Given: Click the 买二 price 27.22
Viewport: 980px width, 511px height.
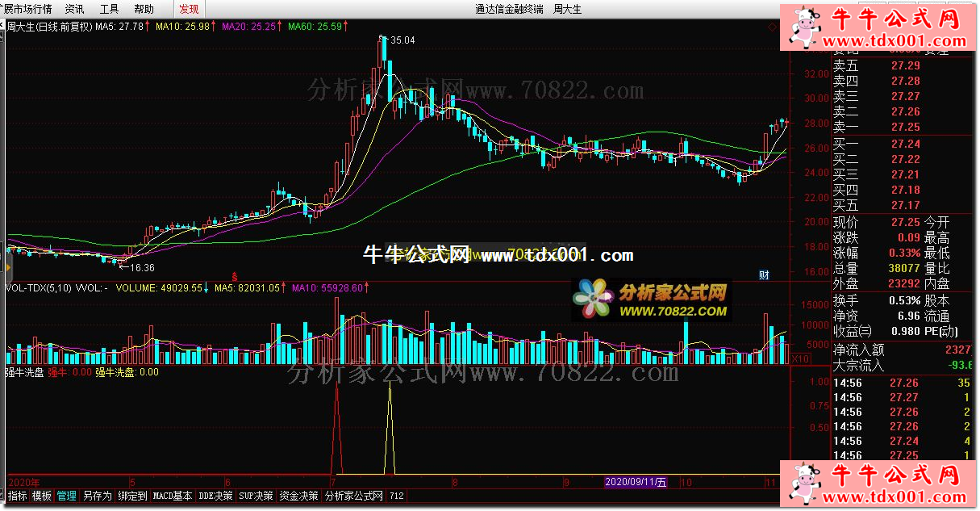Looking at the screenshot, I should [x=905, y=159].
